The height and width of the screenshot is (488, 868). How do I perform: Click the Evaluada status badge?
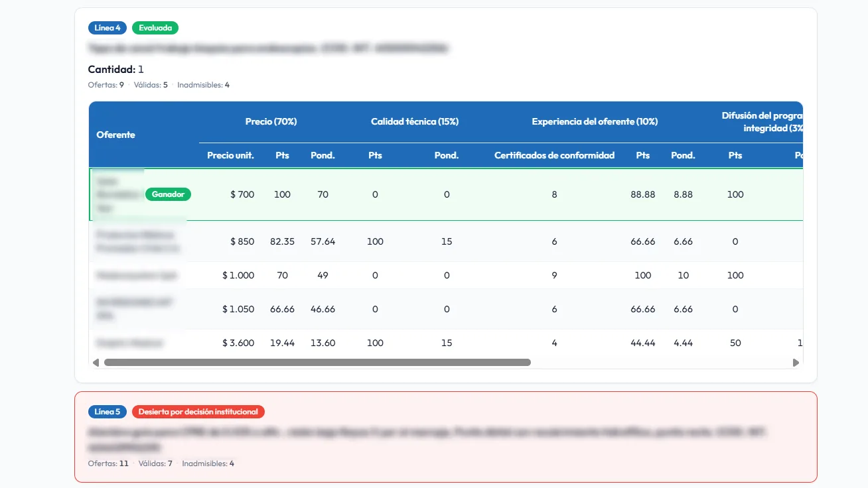(x=155, y=28)
